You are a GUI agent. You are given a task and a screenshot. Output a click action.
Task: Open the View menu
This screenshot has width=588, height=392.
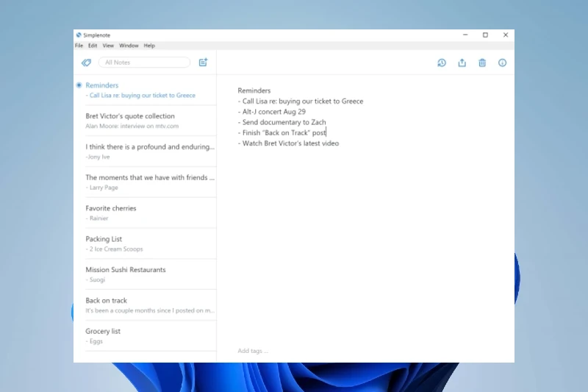click(x=108, y=46)
